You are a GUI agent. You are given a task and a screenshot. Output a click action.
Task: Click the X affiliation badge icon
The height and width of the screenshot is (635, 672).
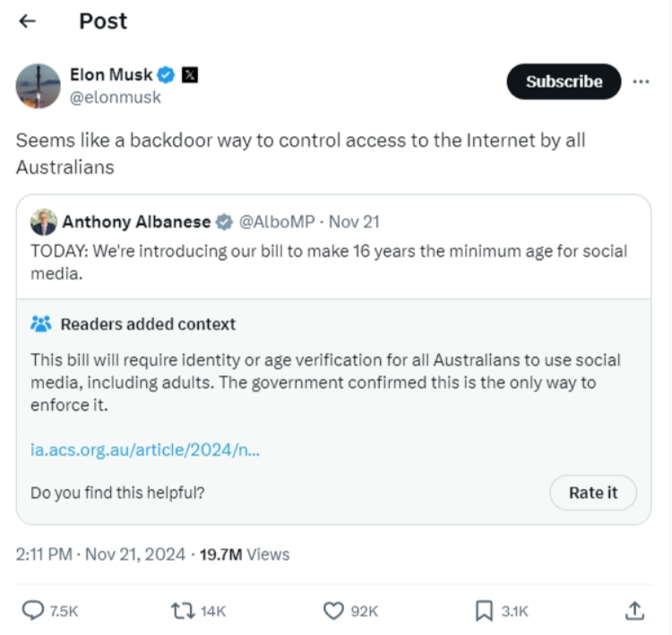coord(190,75)
